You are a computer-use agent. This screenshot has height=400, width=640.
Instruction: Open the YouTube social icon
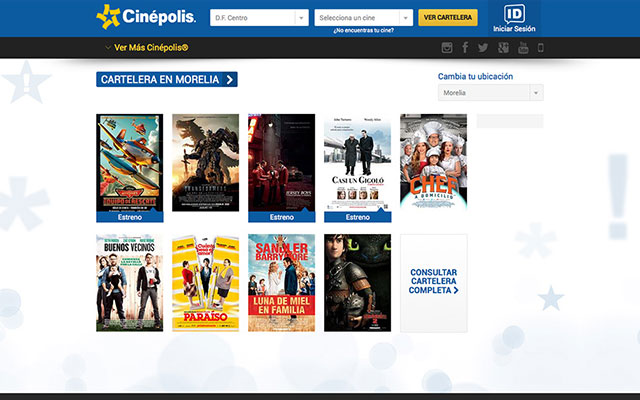(x=523, y=48)
